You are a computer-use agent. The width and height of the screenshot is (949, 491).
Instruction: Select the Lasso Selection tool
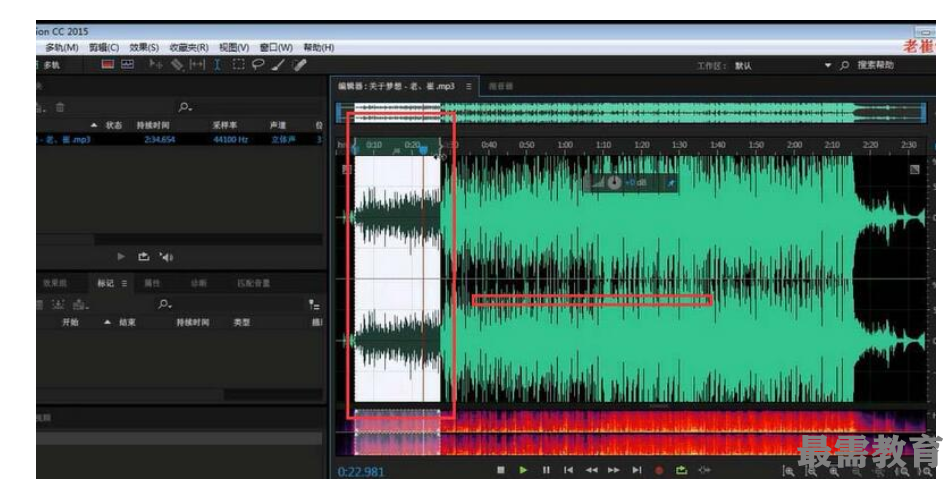[258, 65]
